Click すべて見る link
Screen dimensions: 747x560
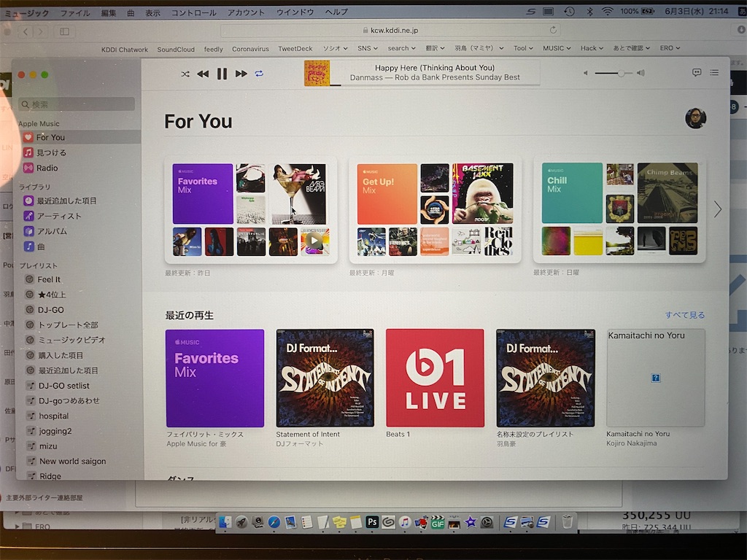684,315
